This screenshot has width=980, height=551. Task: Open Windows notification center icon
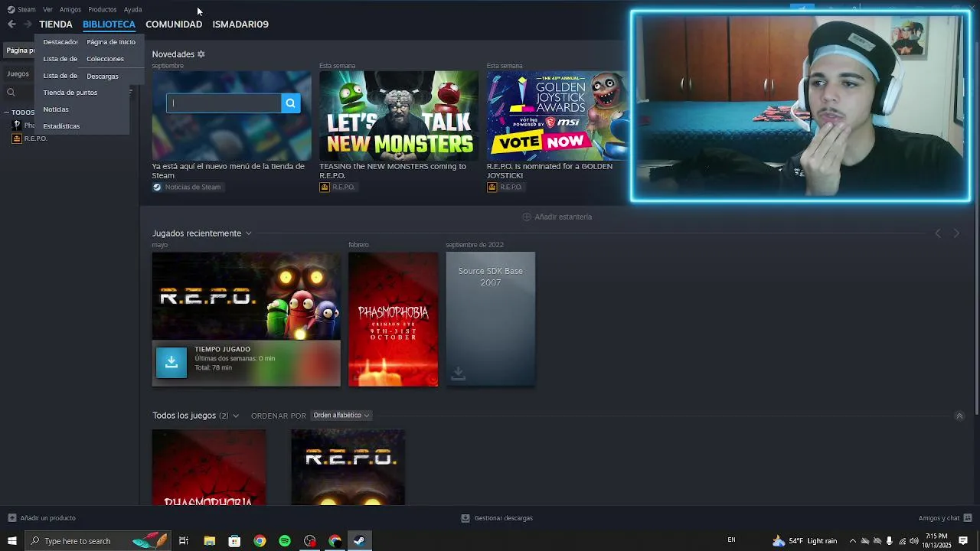pos(963,541)
